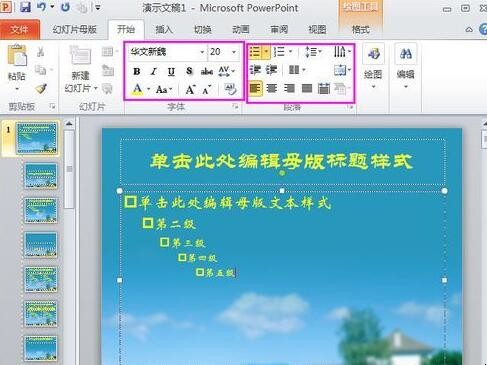Increase the list indent level
Image resolution: width=487 pixels, height=365 pixels.
272,70
